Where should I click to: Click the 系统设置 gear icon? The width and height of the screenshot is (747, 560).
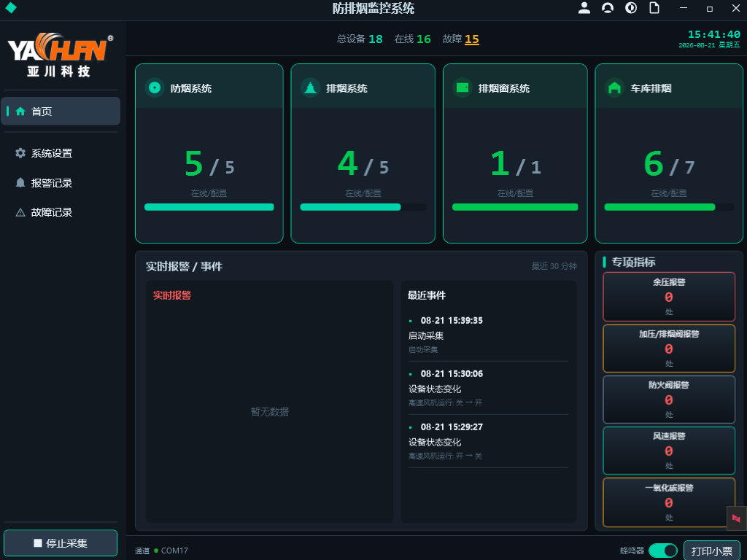click(x=20, y=153)
